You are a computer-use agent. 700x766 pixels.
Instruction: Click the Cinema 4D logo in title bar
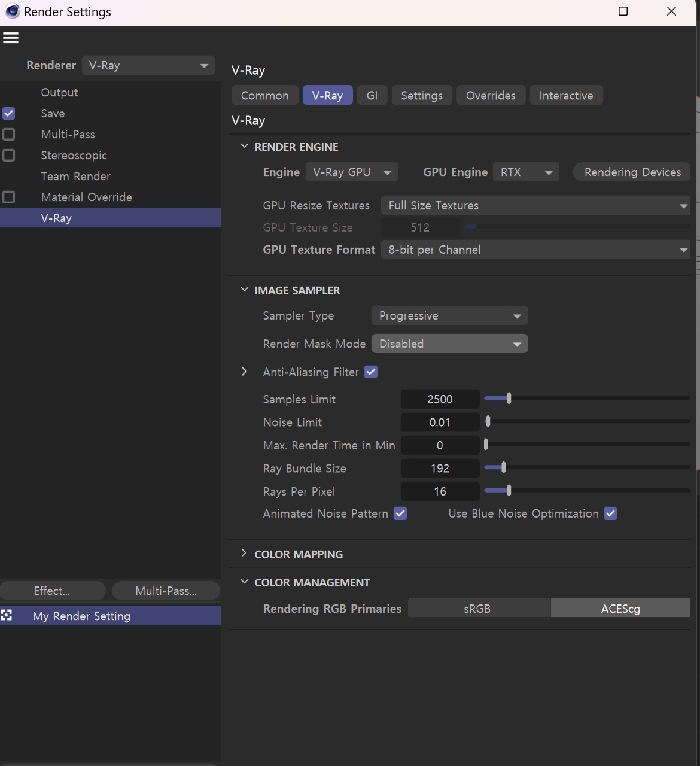(12, 11)
